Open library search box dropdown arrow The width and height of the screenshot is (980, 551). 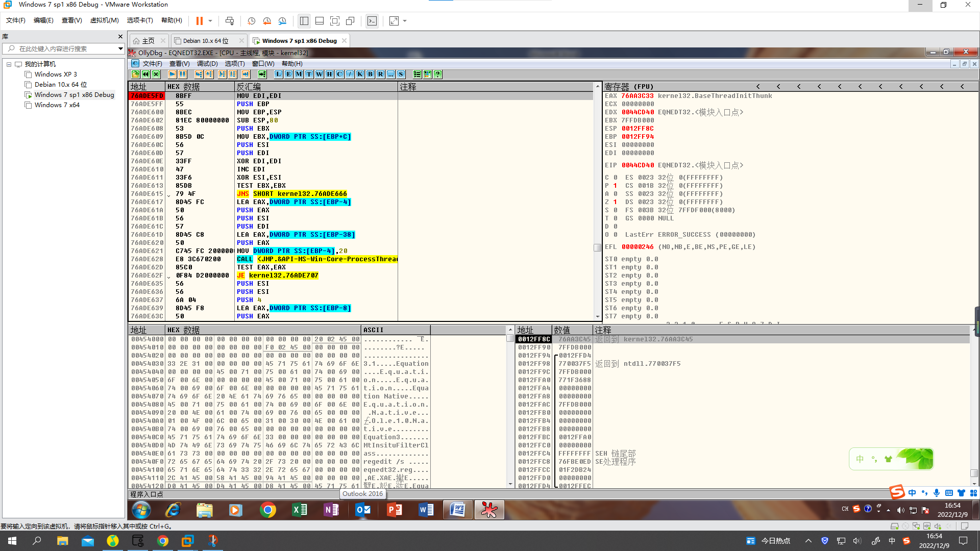coord(120,48)
